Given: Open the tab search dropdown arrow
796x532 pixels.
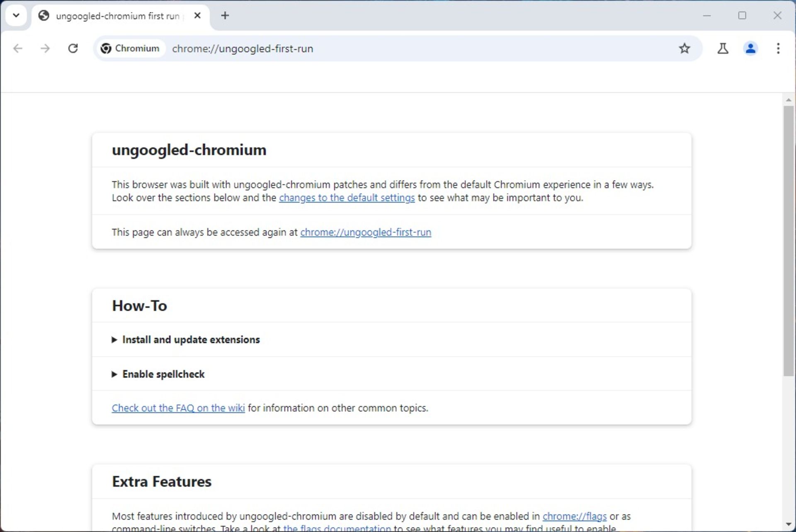Looking at the screenshot, I should (x=16, y=16).
